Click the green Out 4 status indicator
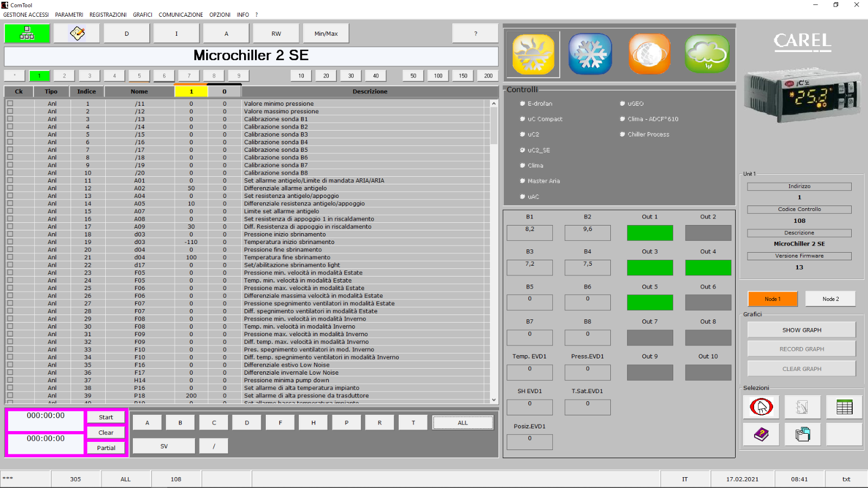868x488 pixels. coord(708,267)
